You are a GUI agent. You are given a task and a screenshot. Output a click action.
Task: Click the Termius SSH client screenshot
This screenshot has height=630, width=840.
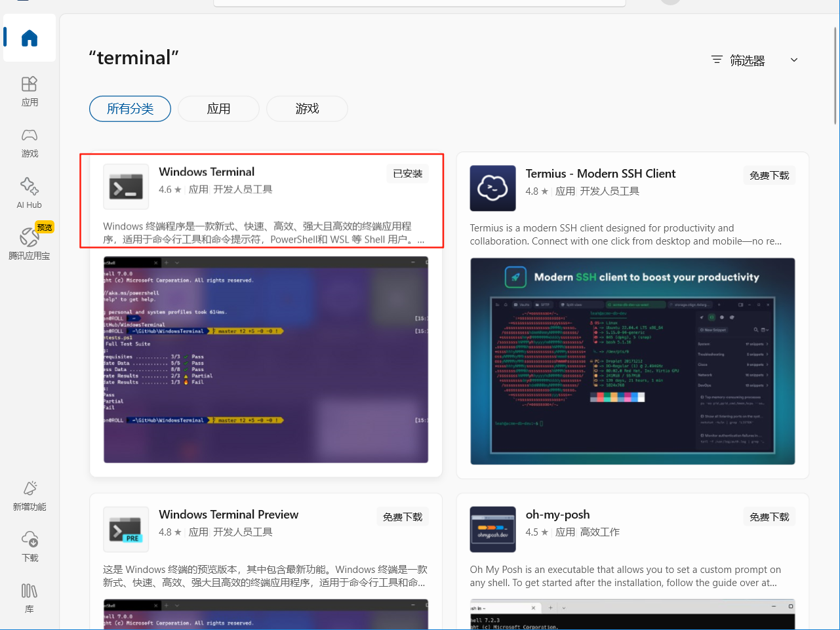click(632, 361)
